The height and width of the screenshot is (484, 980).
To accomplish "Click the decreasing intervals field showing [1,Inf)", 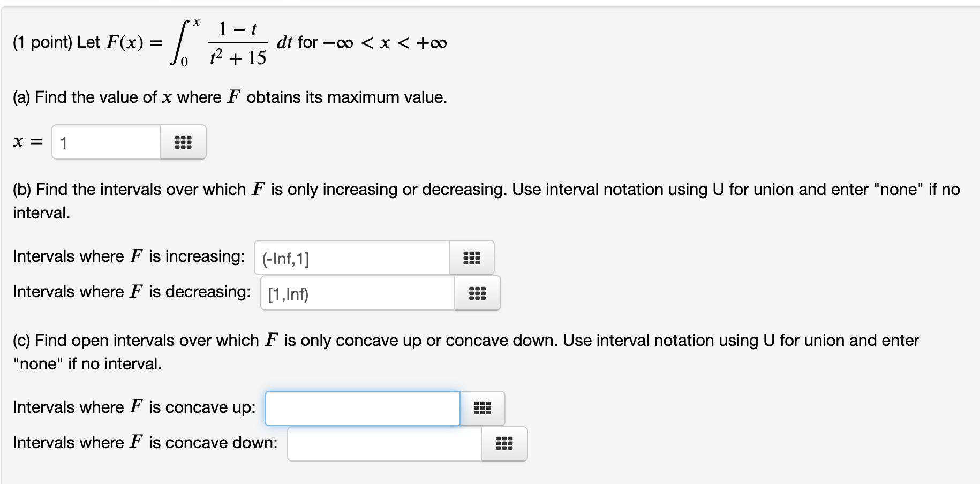I will [356, 293].
